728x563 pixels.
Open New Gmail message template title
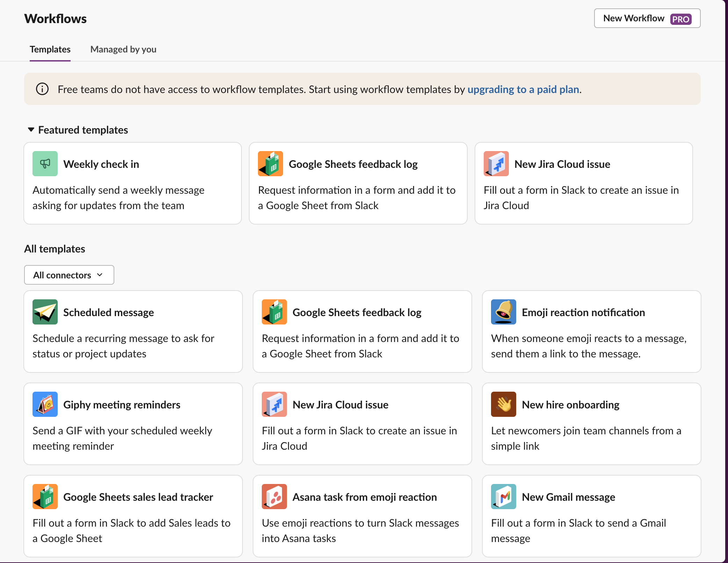click(x=569, y=497)
